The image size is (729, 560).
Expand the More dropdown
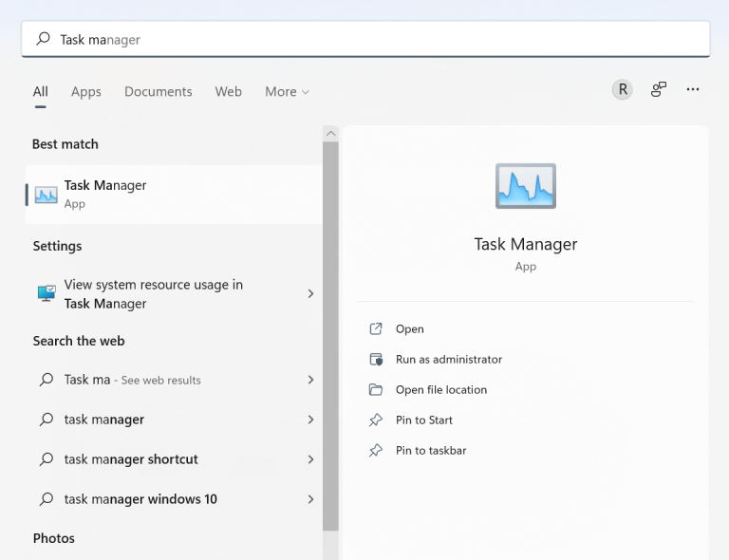[x=287, y=91]
